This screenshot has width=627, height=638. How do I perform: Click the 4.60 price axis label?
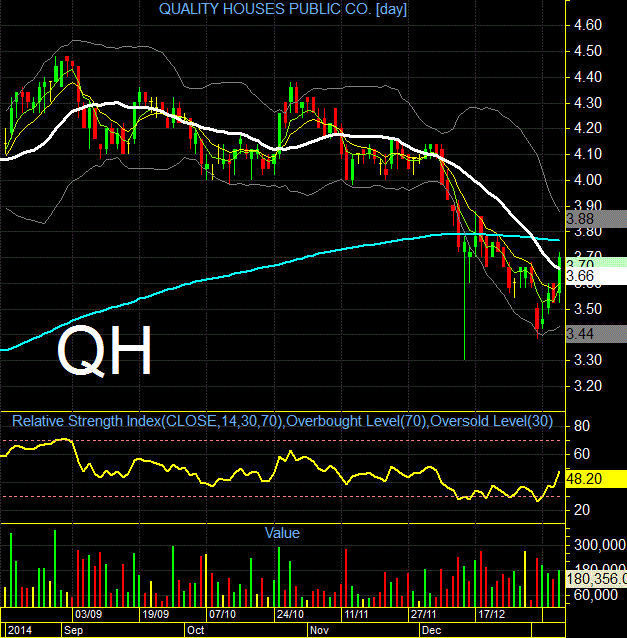coord(588,25)
